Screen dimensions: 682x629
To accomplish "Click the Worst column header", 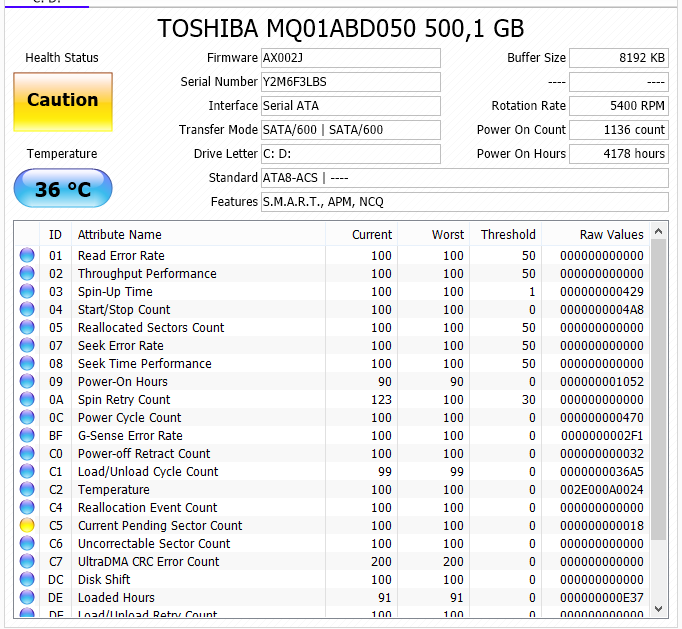I will point(433,234).
